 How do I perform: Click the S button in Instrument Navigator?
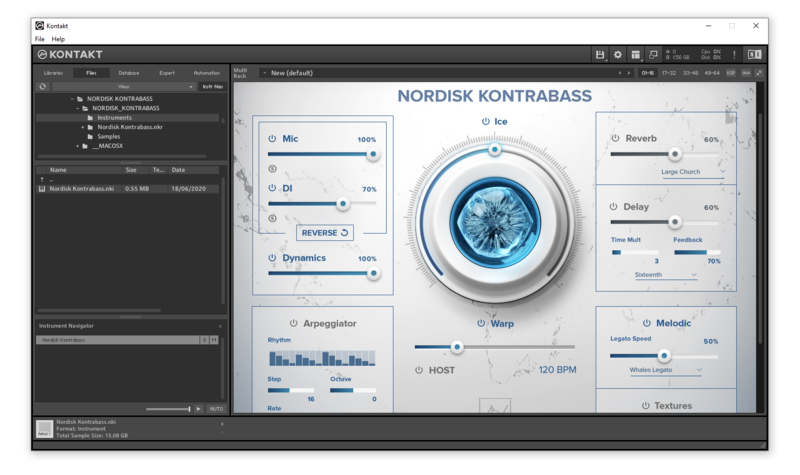pyautogui.click(x=204, y=340)
